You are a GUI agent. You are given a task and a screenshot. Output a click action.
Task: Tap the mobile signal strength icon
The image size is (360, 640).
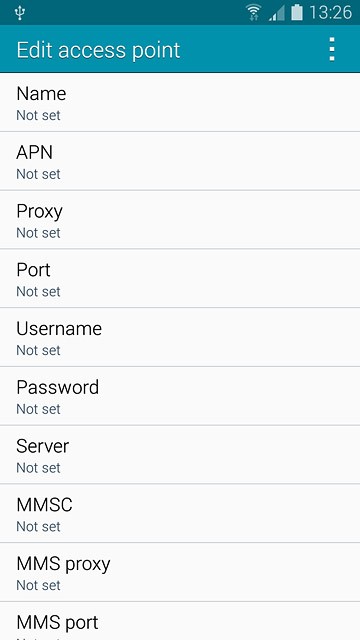[x=277, y=13]
